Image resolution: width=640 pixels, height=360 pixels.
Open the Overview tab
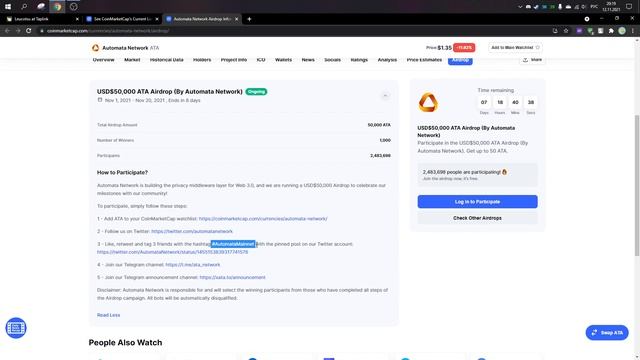pos(104,60)
